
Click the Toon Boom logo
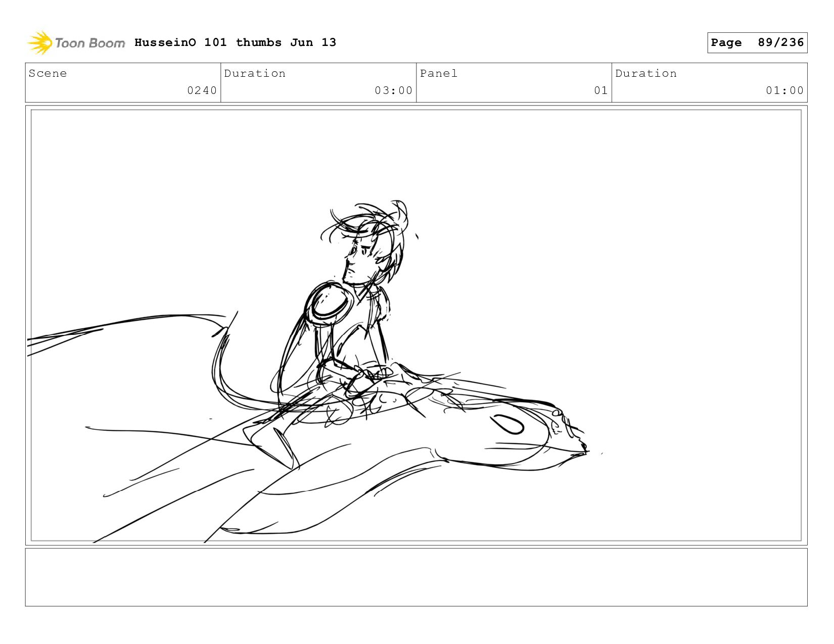pos(76,43)
